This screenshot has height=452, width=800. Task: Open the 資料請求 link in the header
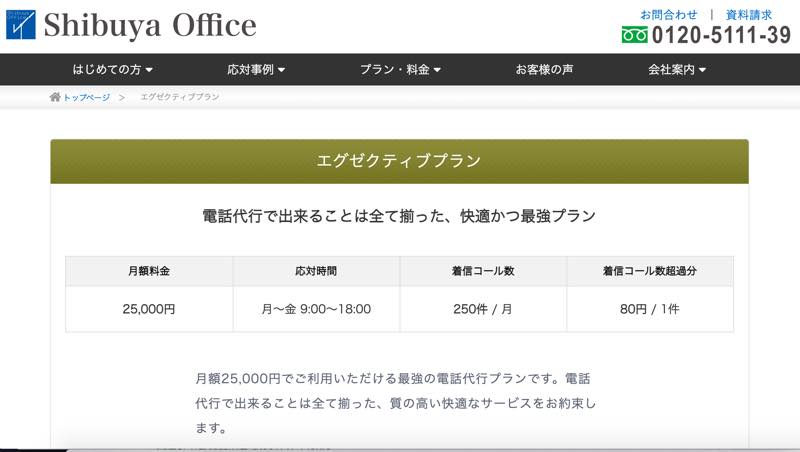tap(748, 14)
